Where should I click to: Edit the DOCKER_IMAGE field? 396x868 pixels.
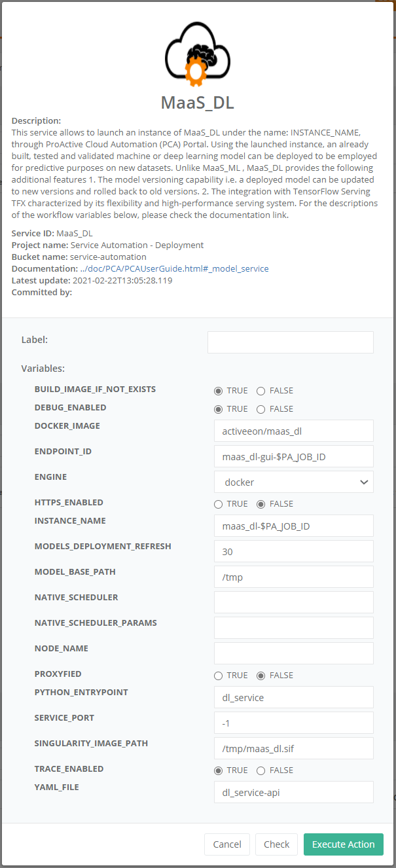pos(294,431)
